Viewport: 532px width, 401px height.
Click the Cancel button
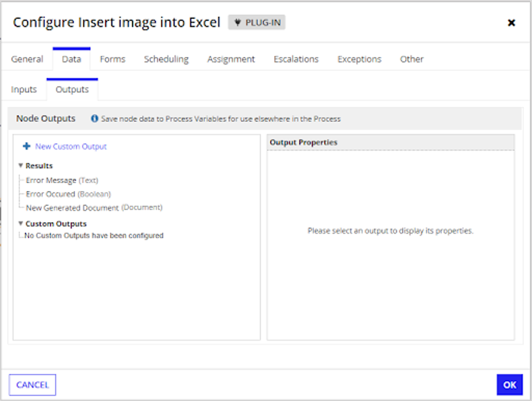(32, 385)
